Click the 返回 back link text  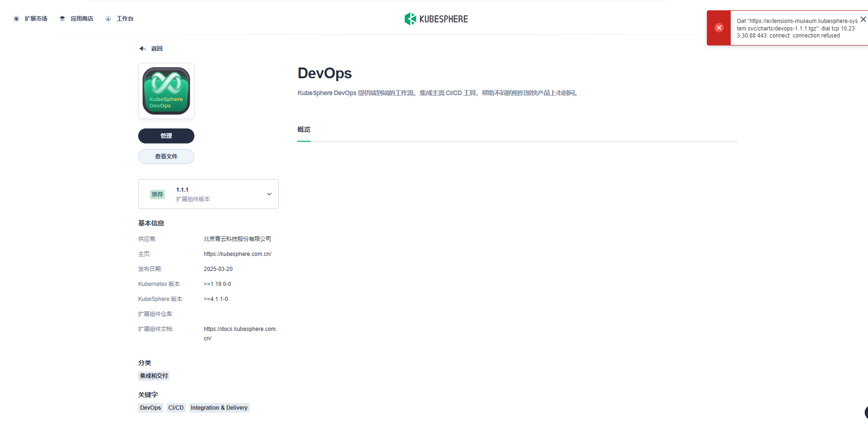[x=157, y=49]
